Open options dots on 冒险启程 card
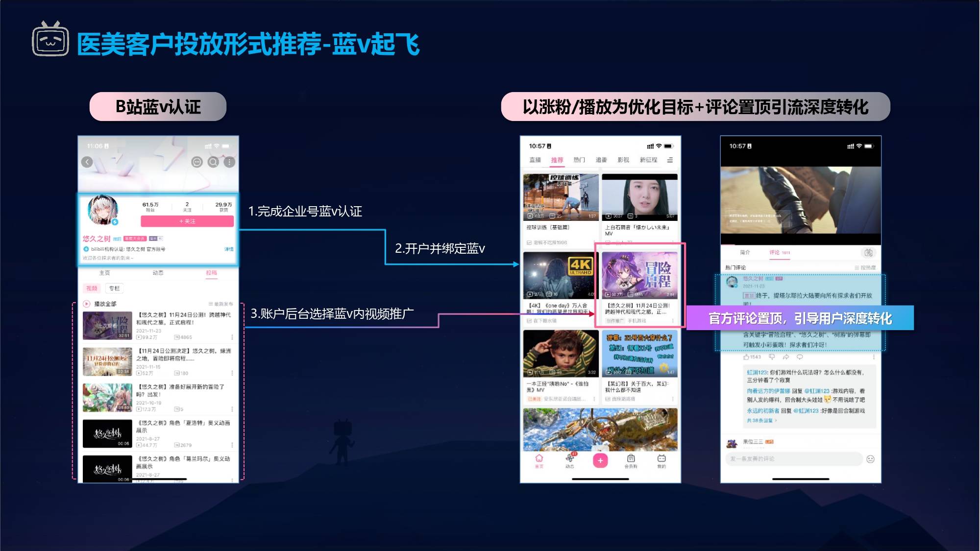 click(673, 321)
